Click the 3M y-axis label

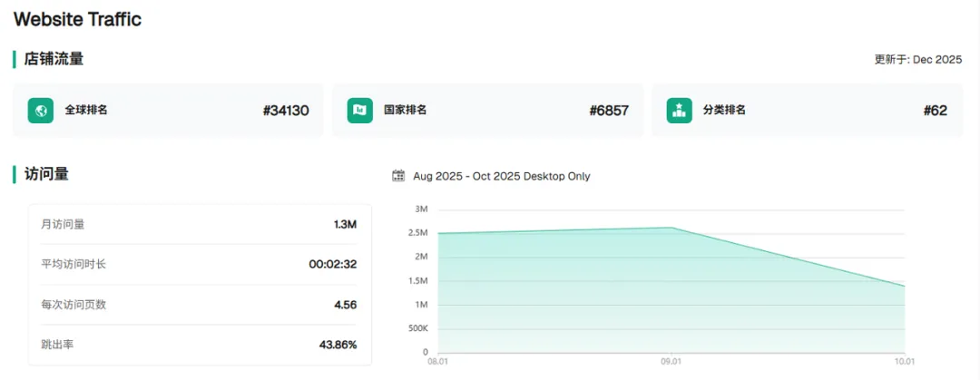tap(421, 209)
